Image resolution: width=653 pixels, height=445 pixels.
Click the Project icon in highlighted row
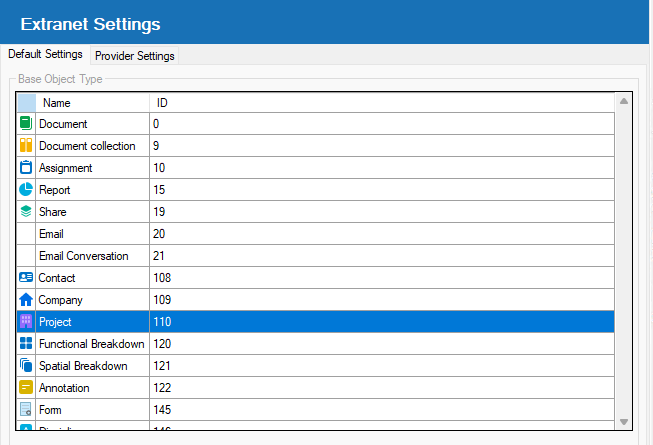(26, 322)
